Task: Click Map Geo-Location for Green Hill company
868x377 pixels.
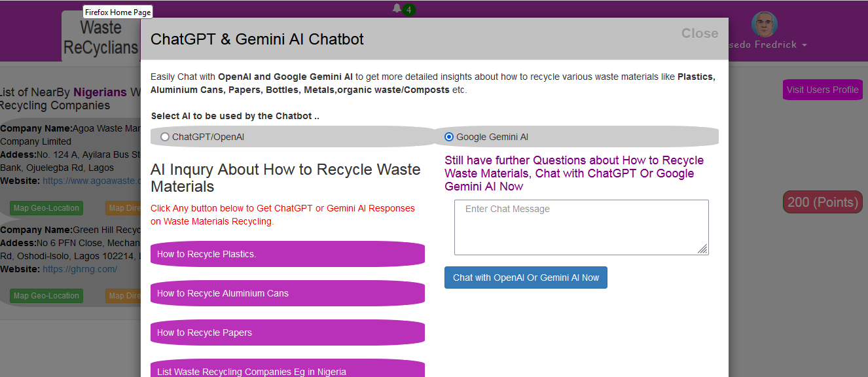Action: pos(46,296)
